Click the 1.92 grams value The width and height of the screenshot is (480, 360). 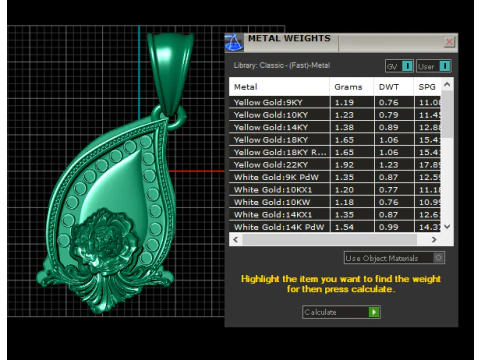pos(344,165)
